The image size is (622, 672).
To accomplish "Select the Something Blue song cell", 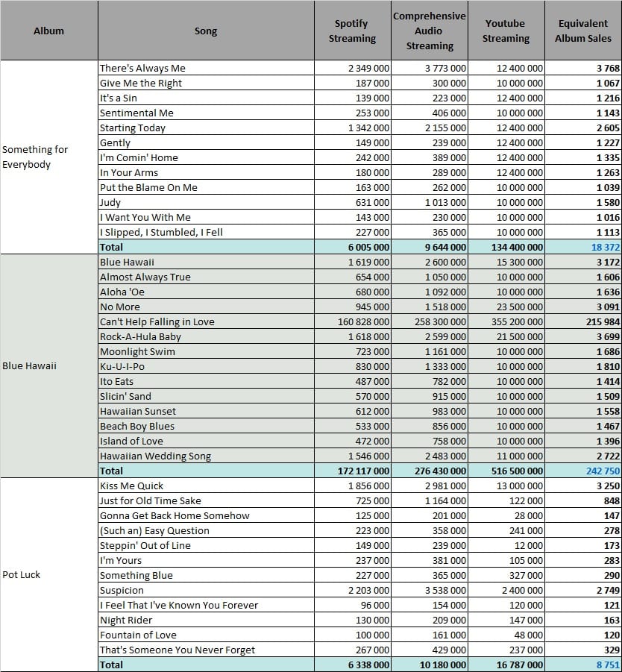I will 206,575.
